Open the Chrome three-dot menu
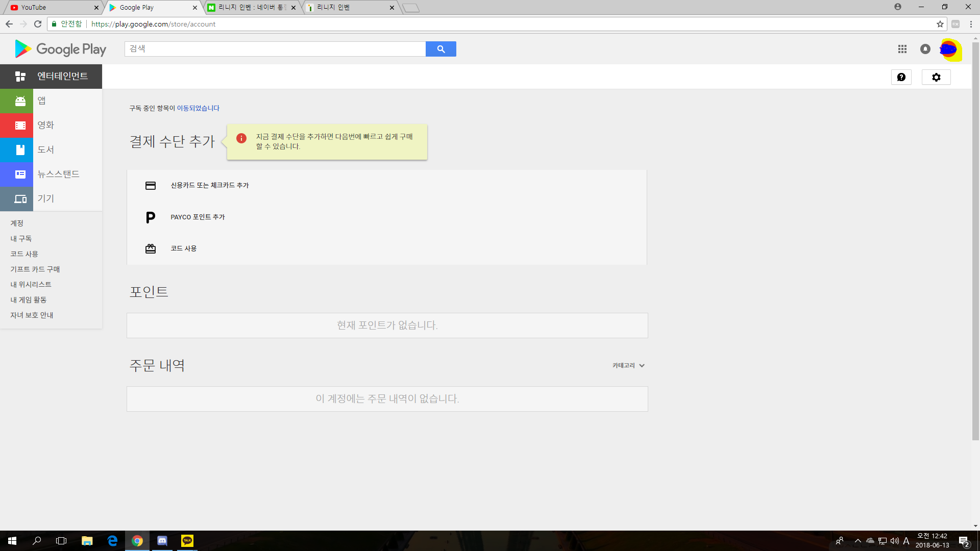This screenshot has height=551, width=980. [971, 24]
